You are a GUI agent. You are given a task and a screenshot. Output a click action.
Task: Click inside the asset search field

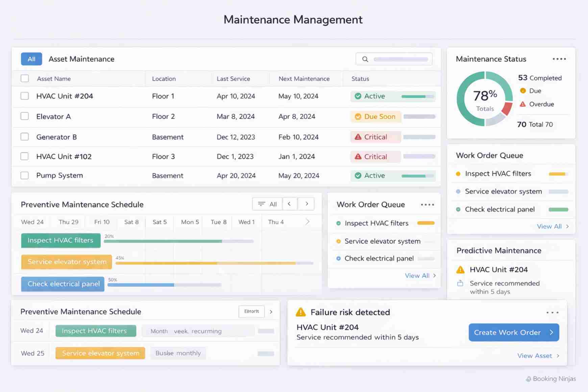[400, 59]
